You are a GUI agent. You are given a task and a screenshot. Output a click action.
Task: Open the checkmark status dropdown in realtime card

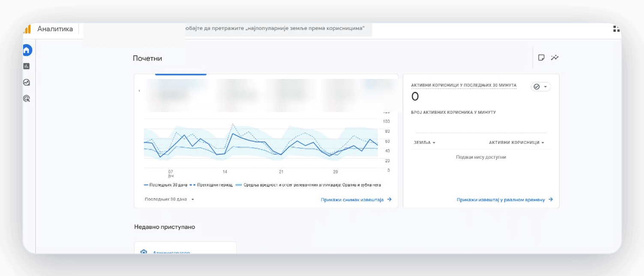[541, 87]
